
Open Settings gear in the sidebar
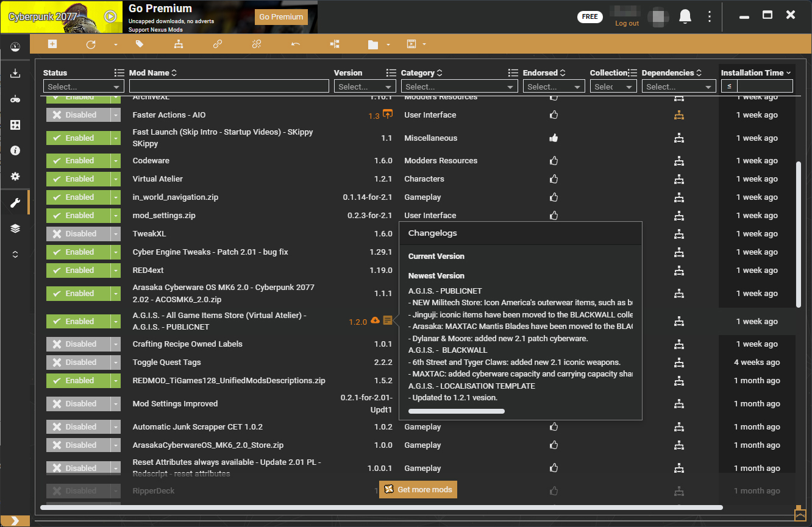point(15,176)
